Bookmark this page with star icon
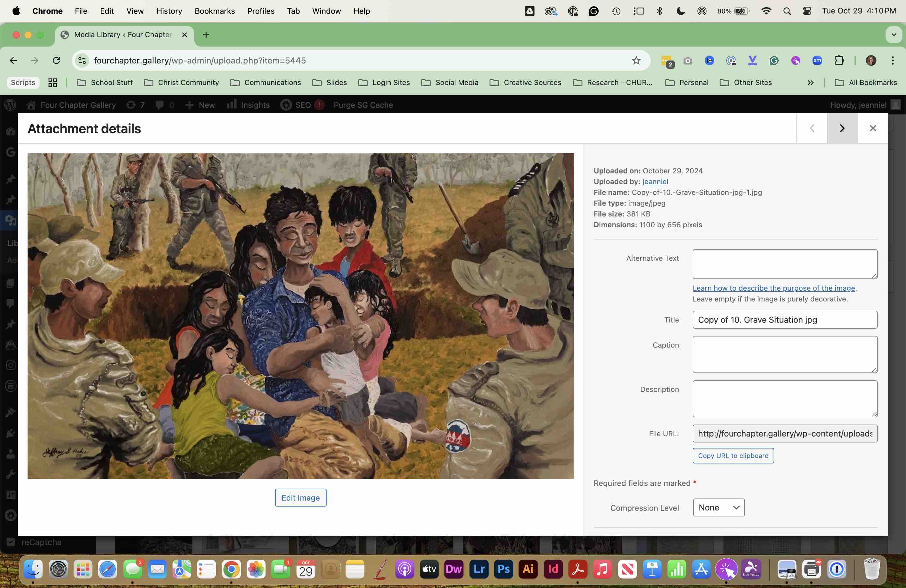 pyautogui.click(x=636, y=60)
